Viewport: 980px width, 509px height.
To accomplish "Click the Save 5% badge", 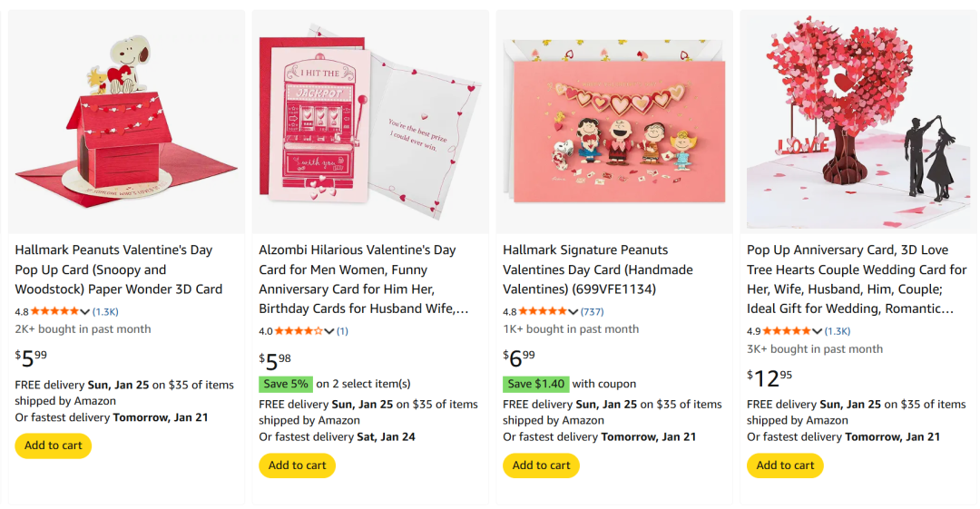I will [286, 384].
